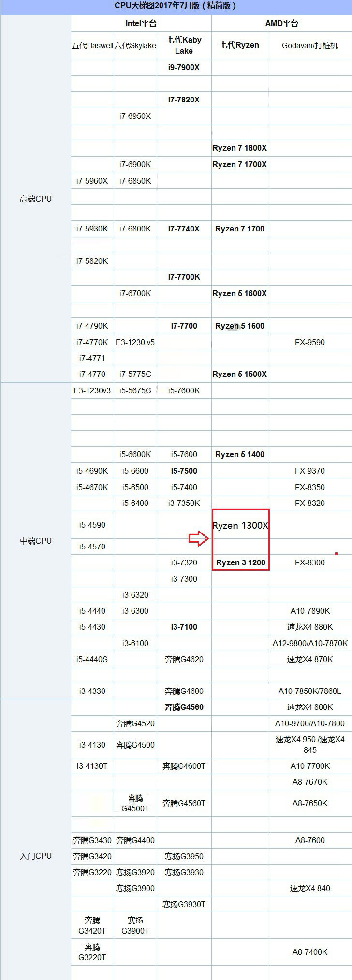
Task: Select the AMD平台 column header
Action: pyautogui.click(x=281, y=23)
